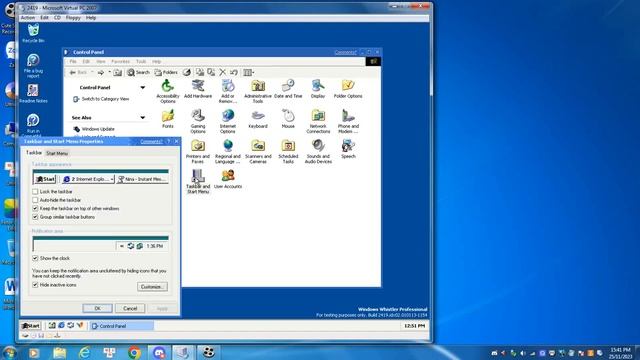Open the Forward button history dropdown
The height and width of the screenshot is (360, 640).
109,72
